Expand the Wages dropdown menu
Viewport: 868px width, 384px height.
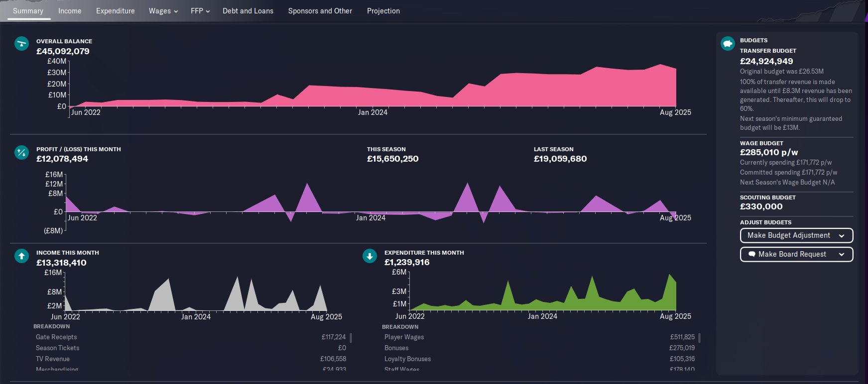tap(163, 11)
